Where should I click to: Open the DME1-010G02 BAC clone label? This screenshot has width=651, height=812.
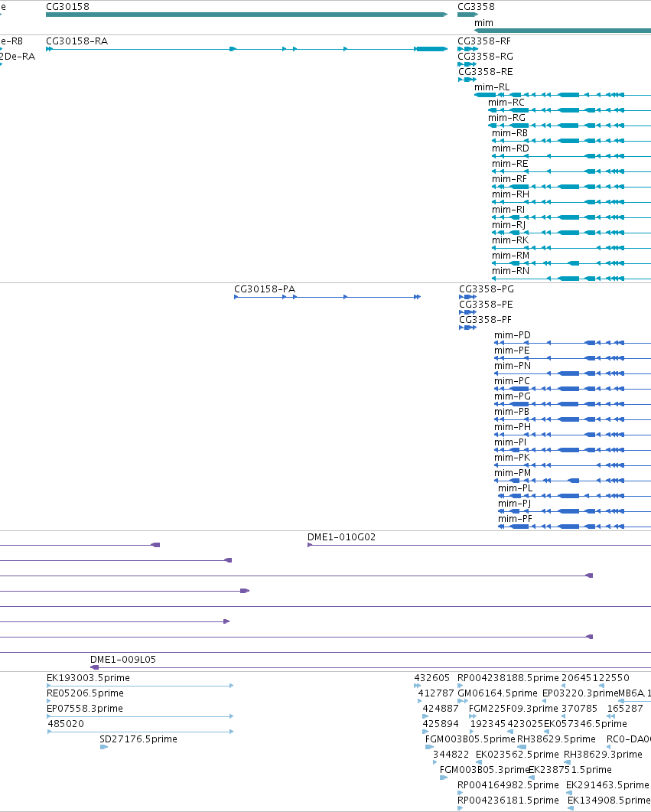[341, 537]
